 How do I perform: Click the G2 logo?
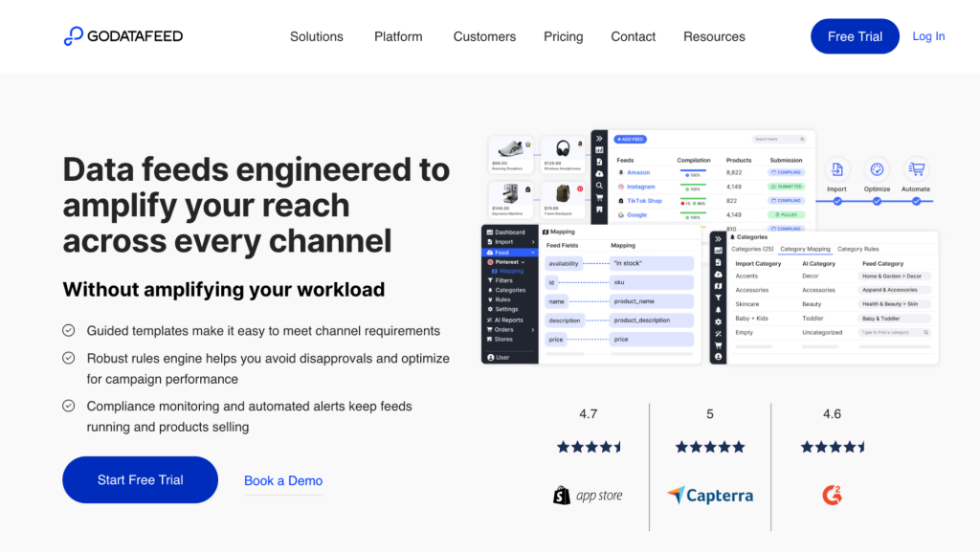click(x=832, y=496)
